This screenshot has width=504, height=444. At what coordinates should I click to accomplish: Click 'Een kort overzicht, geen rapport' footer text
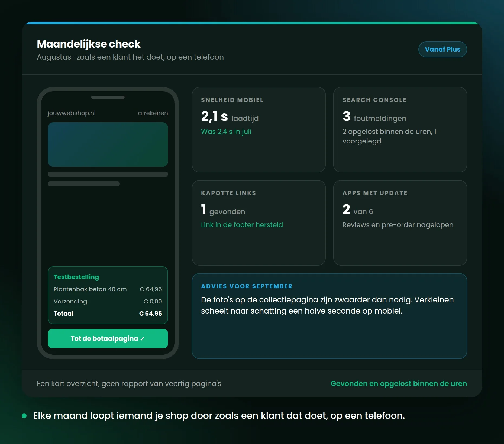pyautogui.click(x=129, y=383)
